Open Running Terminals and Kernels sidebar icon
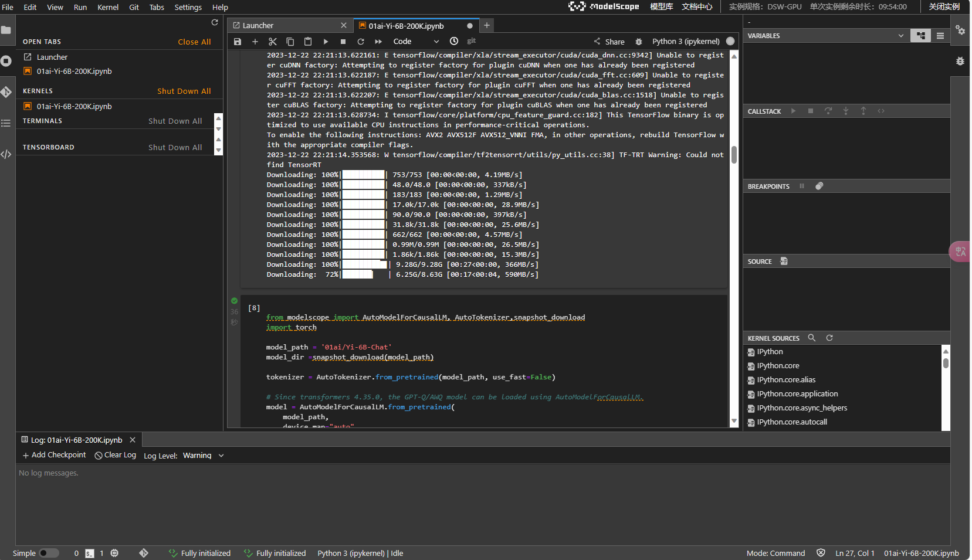The width and height of the screenshot is (972, 560). [6, 61]
